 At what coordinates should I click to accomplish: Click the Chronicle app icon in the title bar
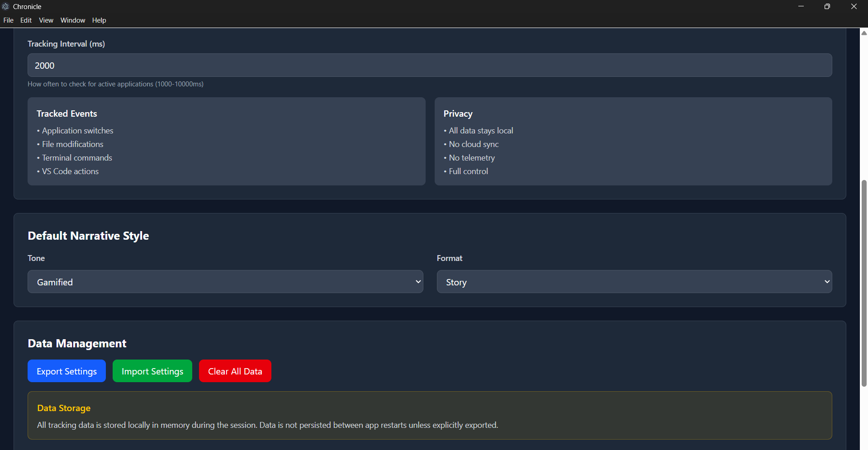pyautogui.click(x=6, y=6)
